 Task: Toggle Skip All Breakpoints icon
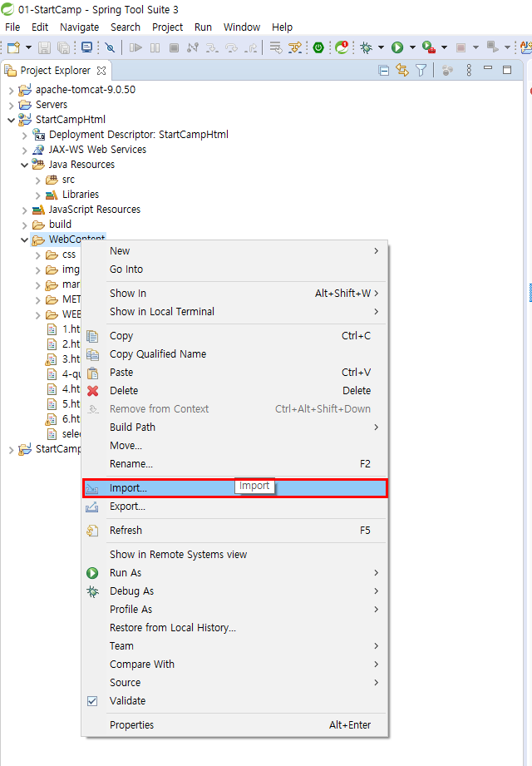click(111, 47)
